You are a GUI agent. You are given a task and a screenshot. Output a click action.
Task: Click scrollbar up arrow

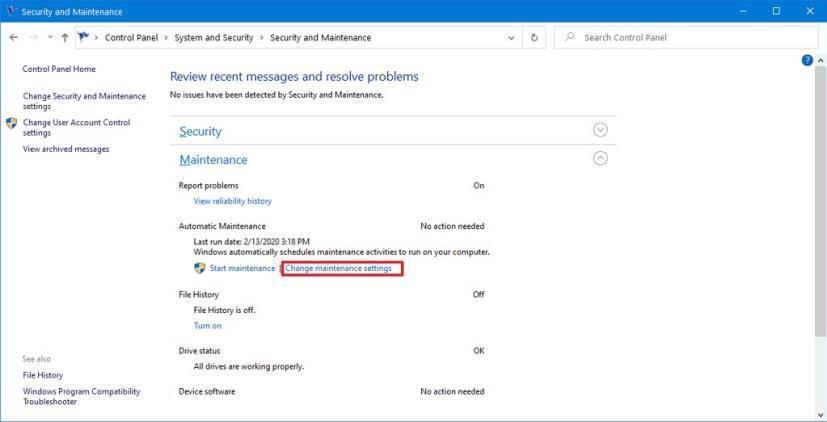[x=820, y=61]
